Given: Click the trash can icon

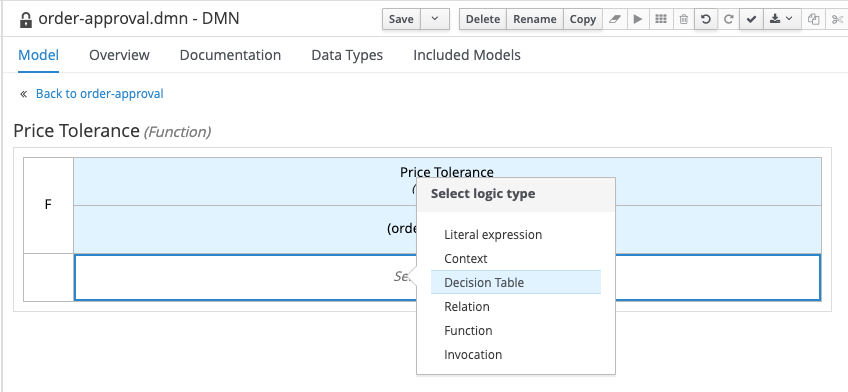Looking at the screenshot, I should coord(684,19).
